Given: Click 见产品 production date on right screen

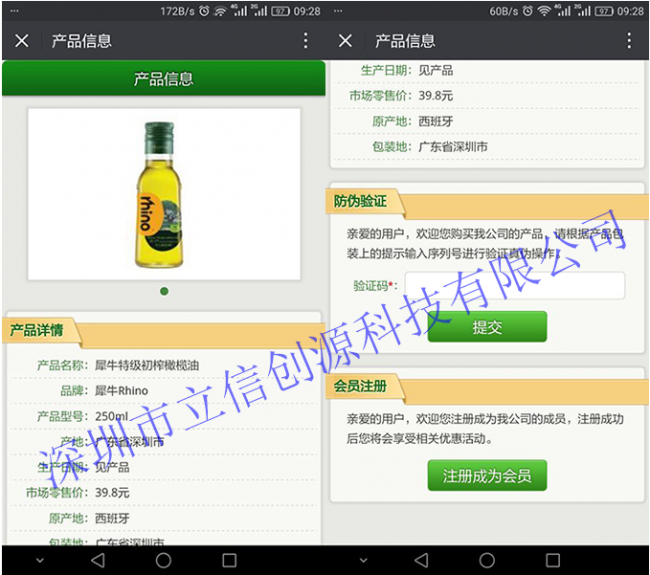Looking at the screenshot, I should [x=435, y=70].
